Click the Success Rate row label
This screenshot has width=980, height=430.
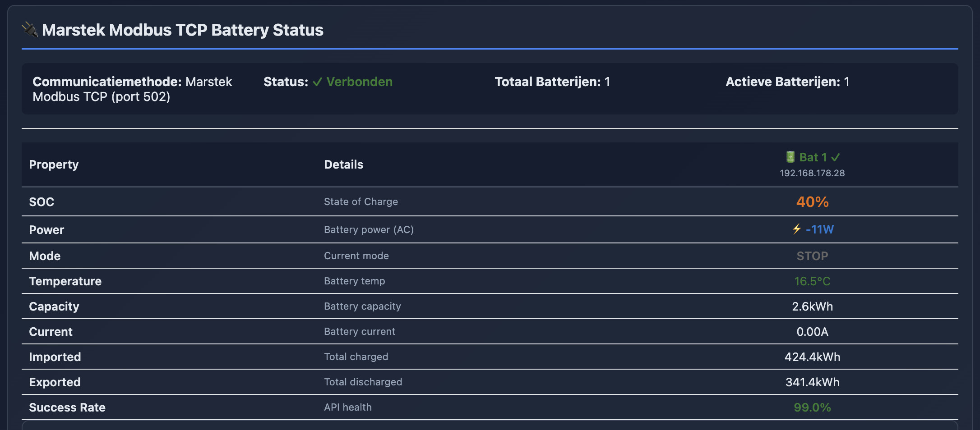67,407
